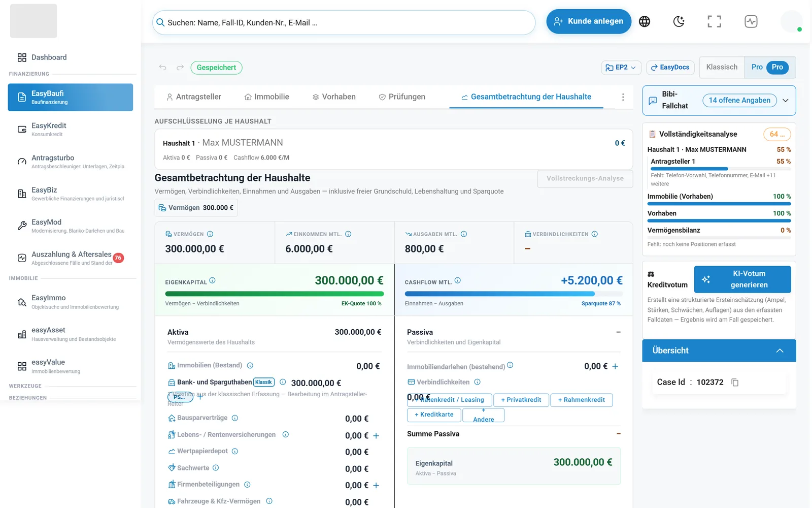The image size is (812, 508).
Task: Show info for Verbindlichkeiten under Passiva
Action: click(x=478, y=382)
